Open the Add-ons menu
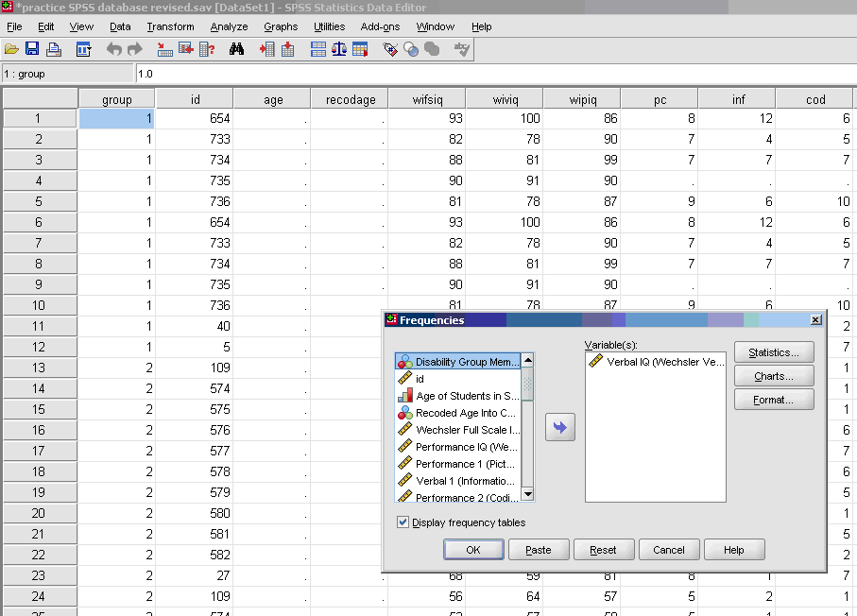 coord(381,26)
